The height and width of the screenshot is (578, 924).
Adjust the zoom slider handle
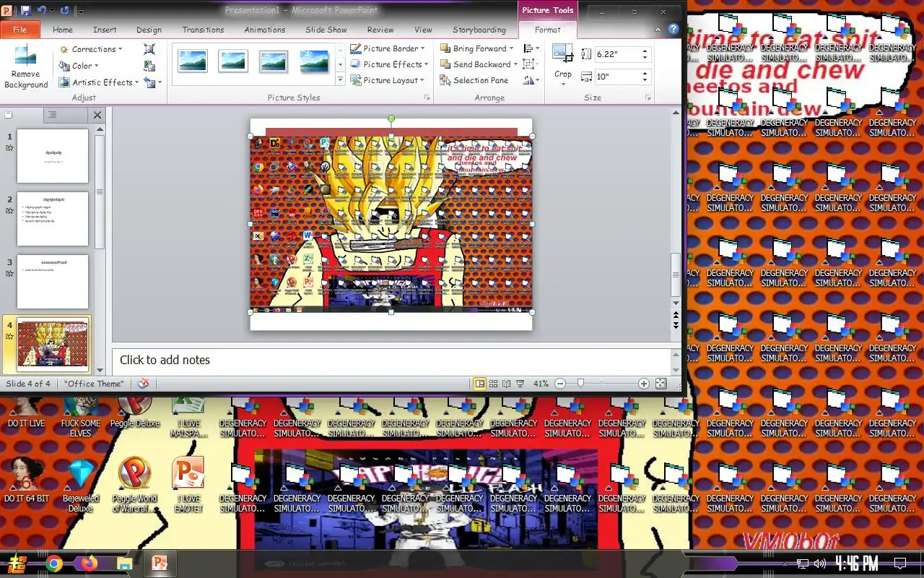pyautogui.click(x=580, y=384)
